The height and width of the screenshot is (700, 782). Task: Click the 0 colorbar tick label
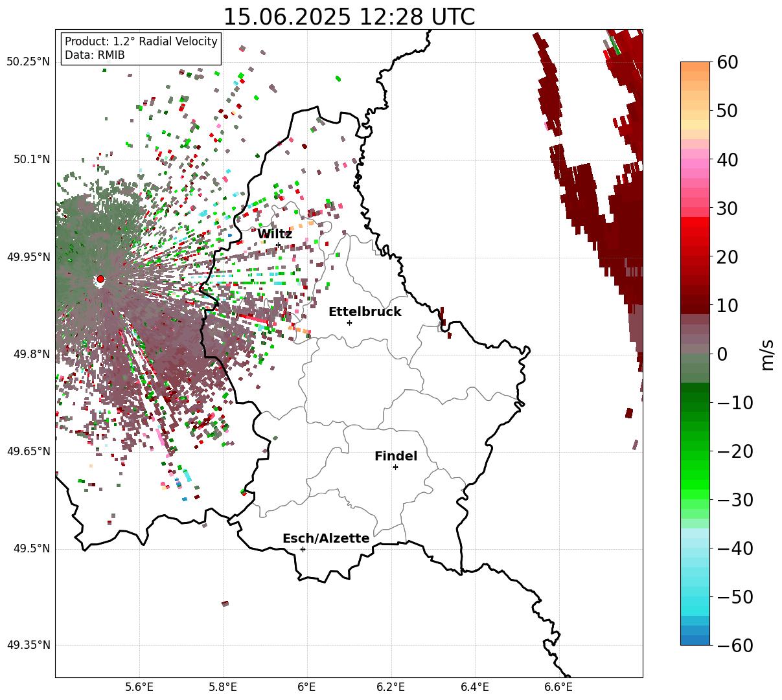point(722,354)
